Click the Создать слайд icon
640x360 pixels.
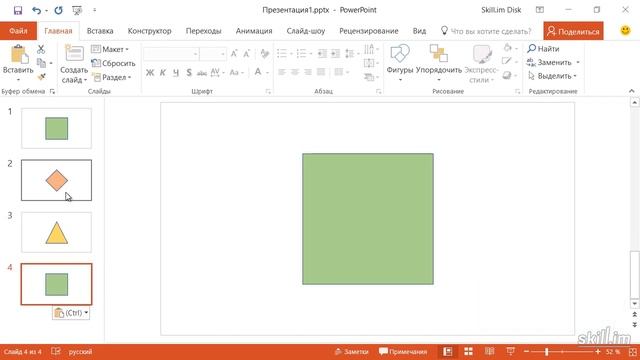click(x=74, y=53)
